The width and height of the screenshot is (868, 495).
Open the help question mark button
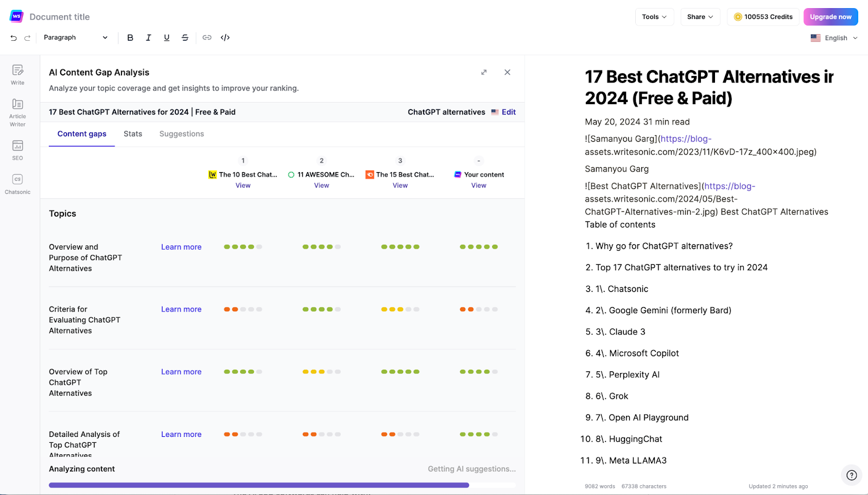point(852,475)
